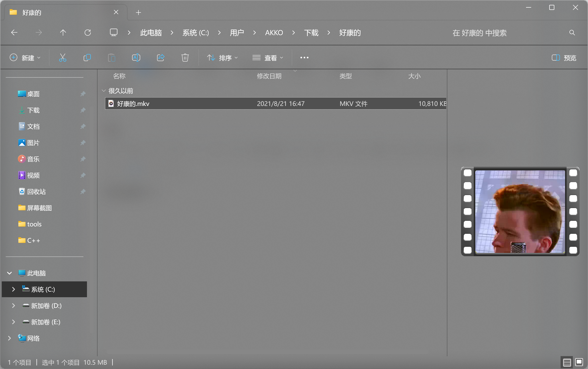Screen dimensions: 588x369
Task: Open the 新建 new item button
Action: tap(25, 58)
